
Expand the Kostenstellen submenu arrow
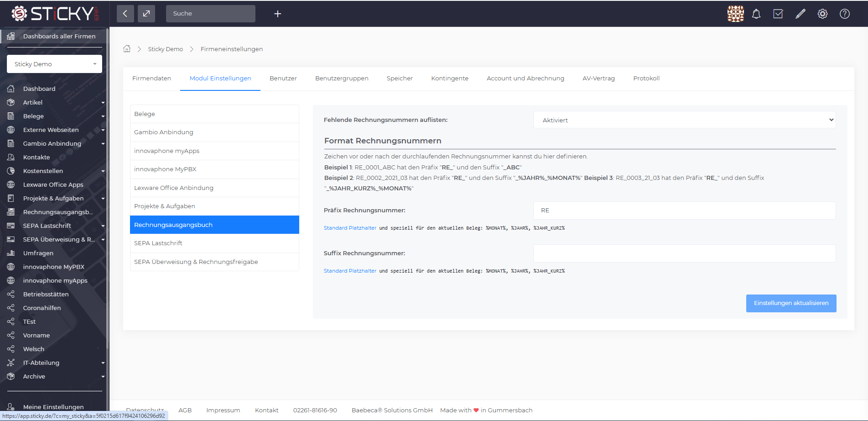[103, 171]
